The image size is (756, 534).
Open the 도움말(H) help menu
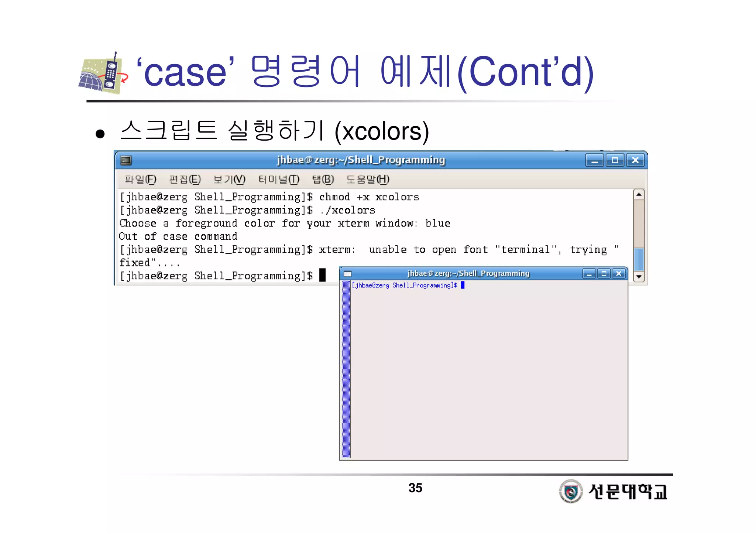click(x=368, y=179)
